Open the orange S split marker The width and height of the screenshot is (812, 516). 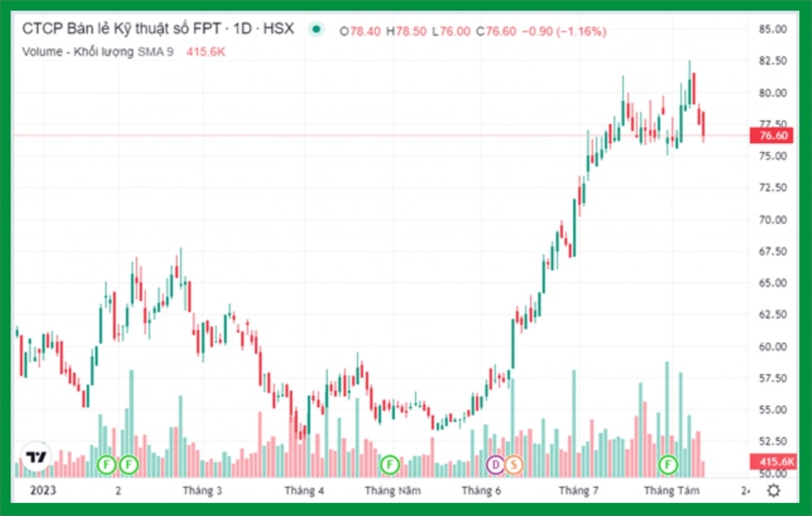point(514,464)
